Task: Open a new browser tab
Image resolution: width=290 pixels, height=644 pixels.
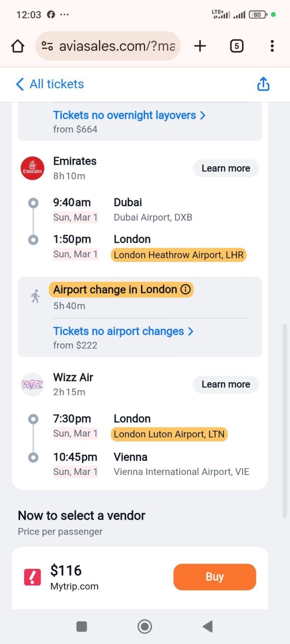Action: pyautogui.click(x=200, y=46)
